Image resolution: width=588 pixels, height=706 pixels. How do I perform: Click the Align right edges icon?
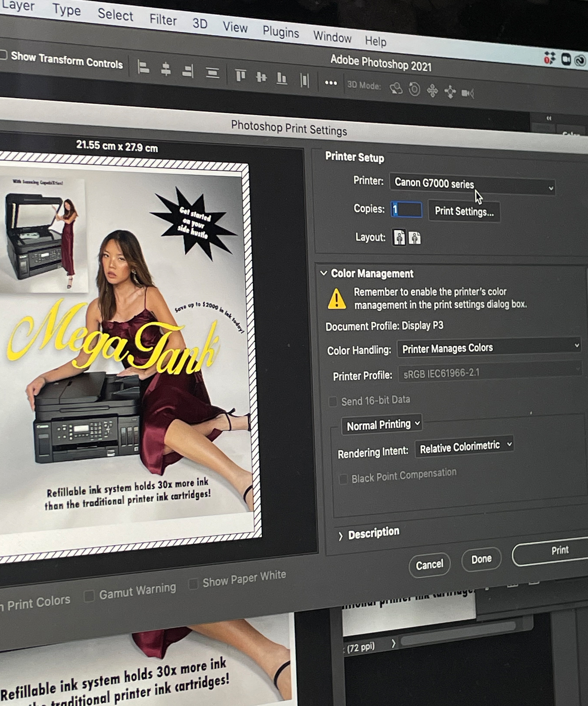(x=188, y=71)
